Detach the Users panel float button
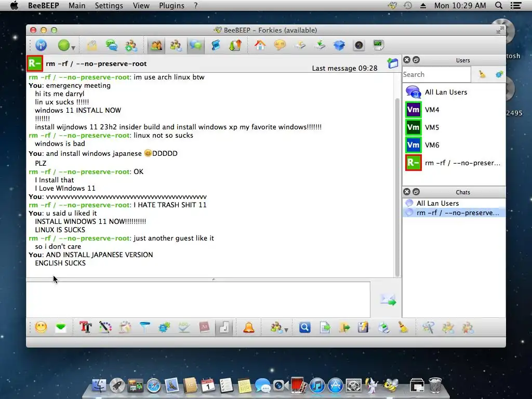 tap(416, 60)
